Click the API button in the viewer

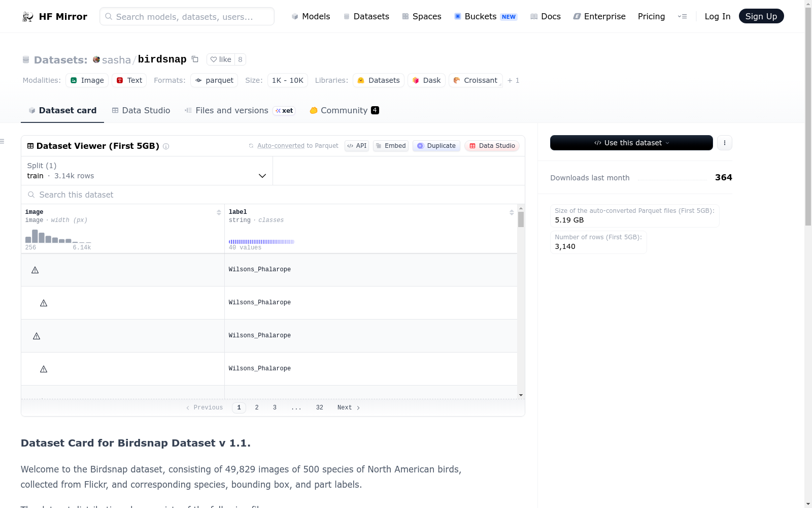click(x=357, y=146)
